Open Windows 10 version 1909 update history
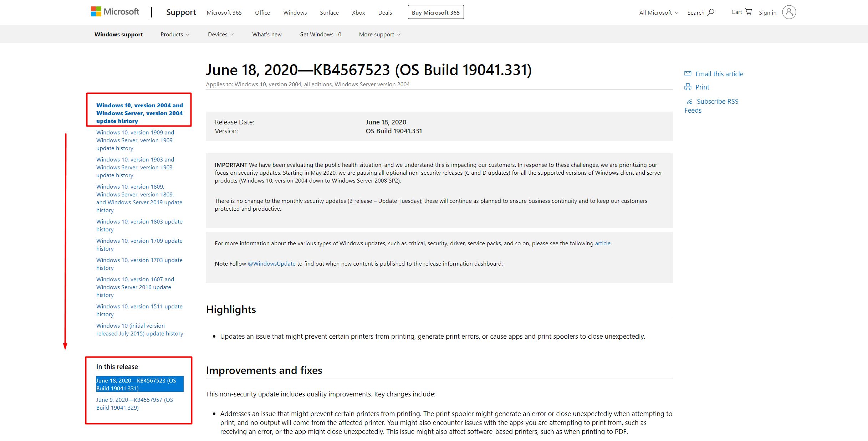 (135, 140)
